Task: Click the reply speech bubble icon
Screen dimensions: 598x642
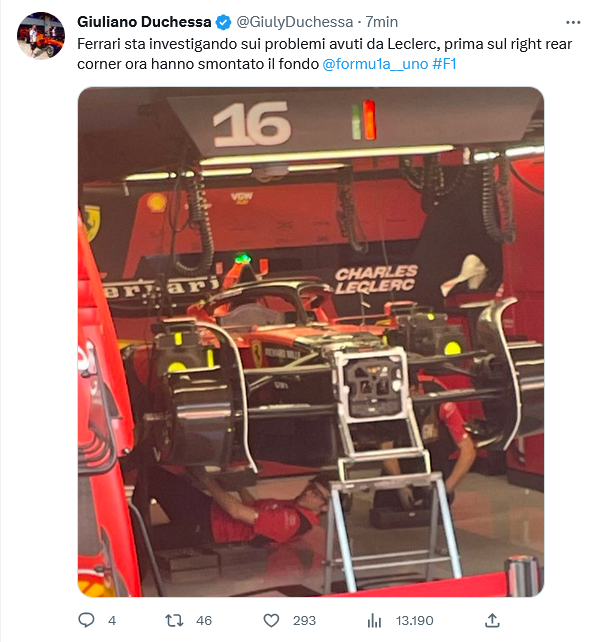Action: 86,620
